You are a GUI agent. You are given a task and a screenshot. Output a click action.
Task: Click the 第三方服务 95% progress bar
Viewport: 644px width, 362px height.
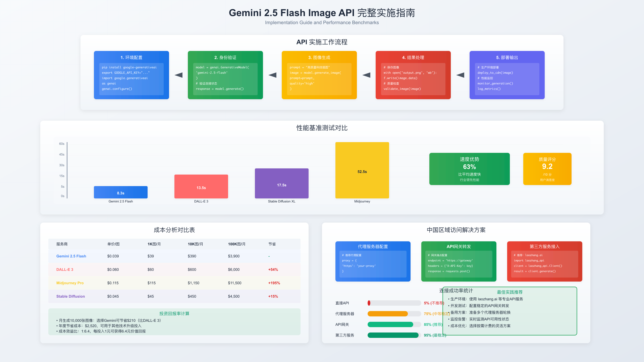(394, 335)
